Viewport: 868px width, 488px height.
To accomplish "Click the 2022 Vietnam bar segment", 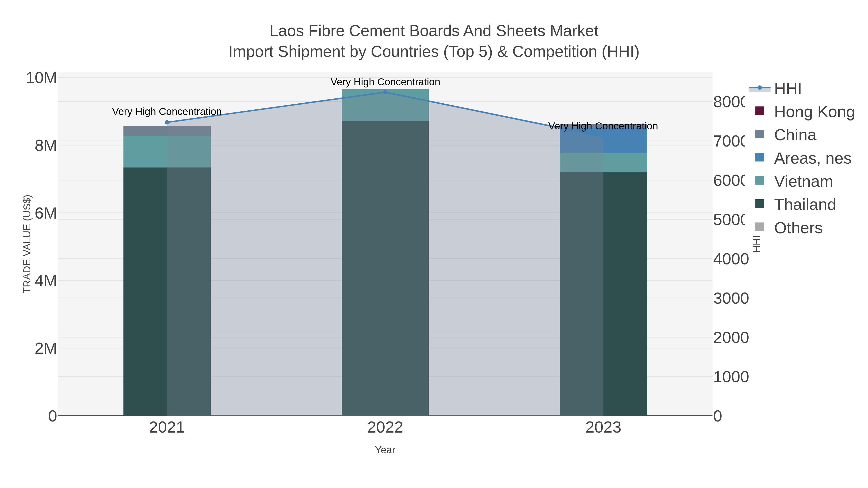I will coord(385,105).
